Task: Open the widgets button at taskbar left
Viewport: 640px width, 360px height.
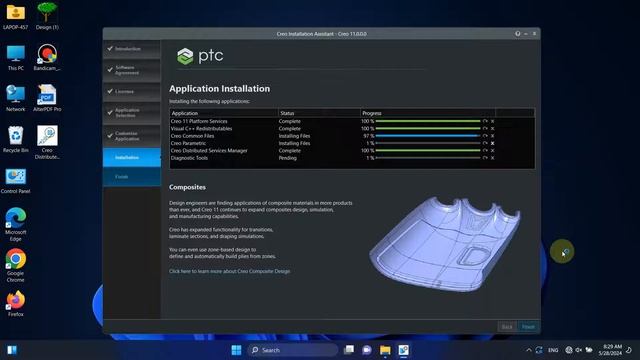Action: click(x=12, y=350)
